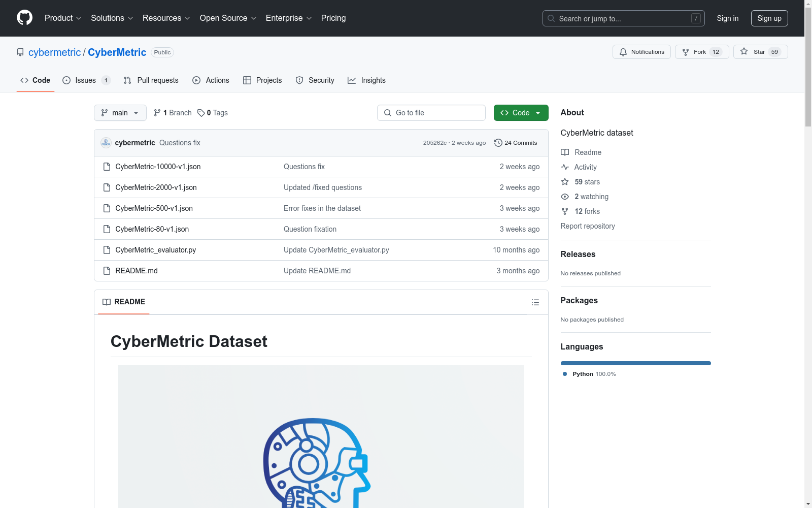Click the page vertical scrollbar thumb

click(x=808, y=66)
